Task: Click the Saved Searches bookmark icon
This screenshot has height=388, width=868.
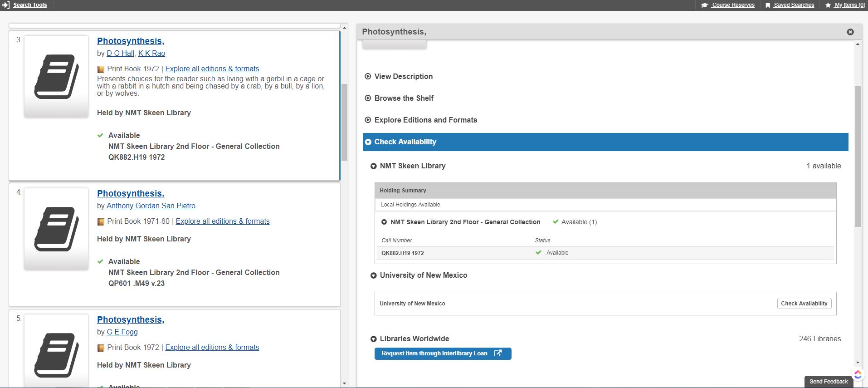Action: click(x=767, y=5)
